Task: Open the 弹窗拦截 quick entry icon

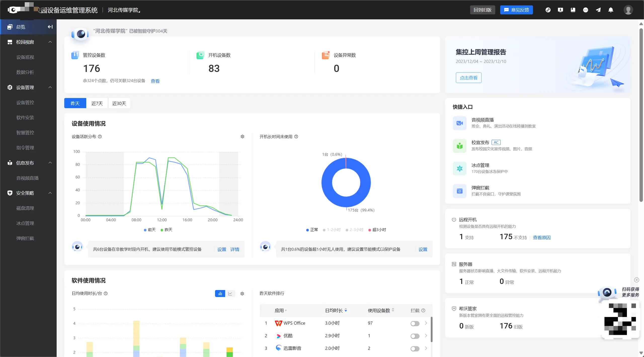Action: (460, 191)
